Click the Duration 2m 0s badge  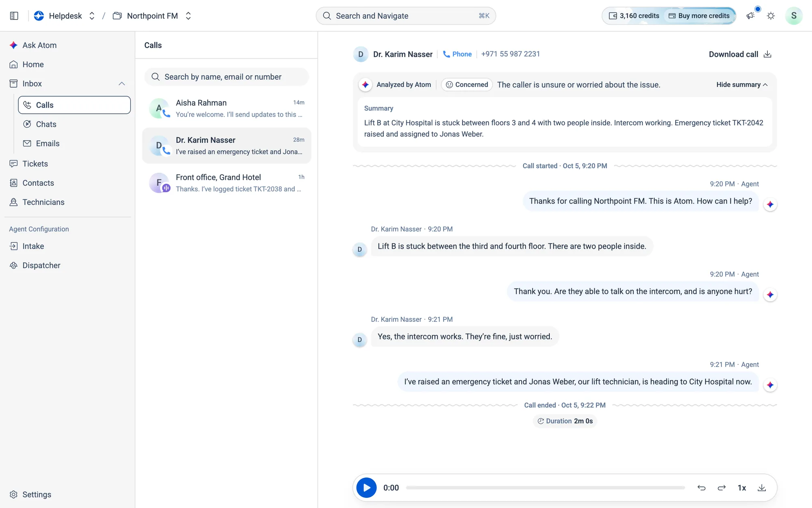click(x=565, y=421)
